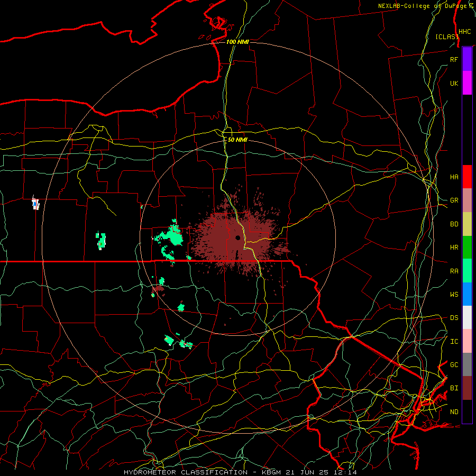
Task: Select the dusty pink GR legend color
Action: pyautogui.click(x=467, y=200)
